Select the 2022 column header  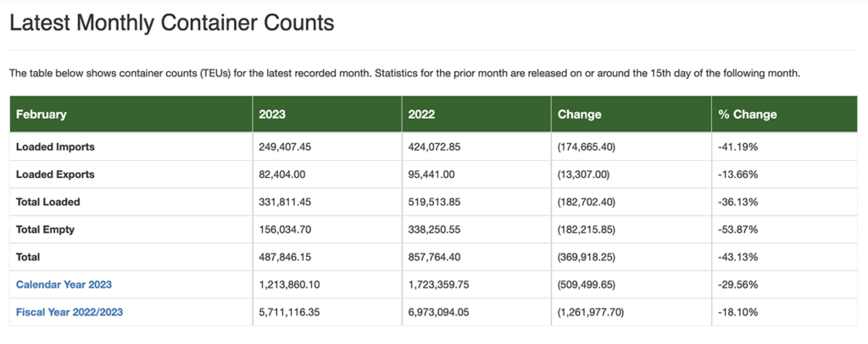pyautogui.click(x=421, y=114)
